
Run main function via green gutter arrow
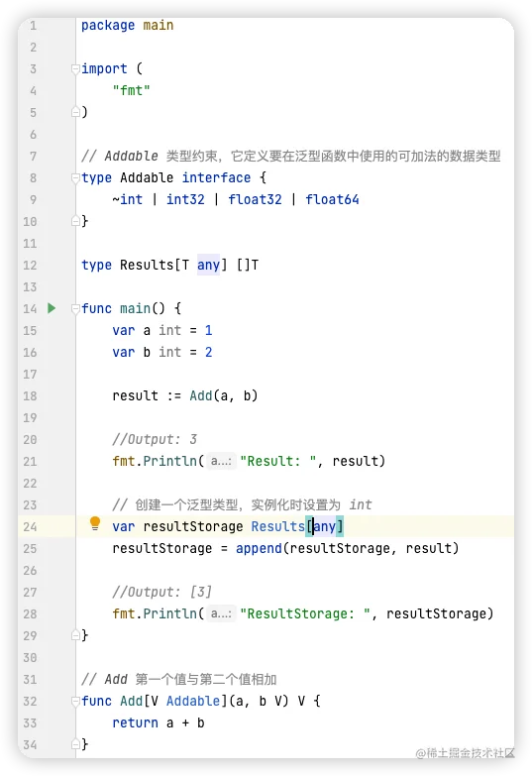click(52, 308)
